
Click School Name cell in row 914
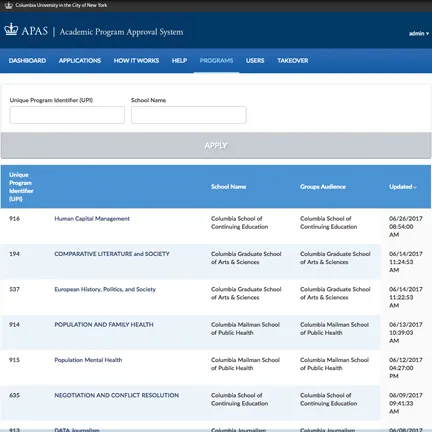tap(245, 329)
